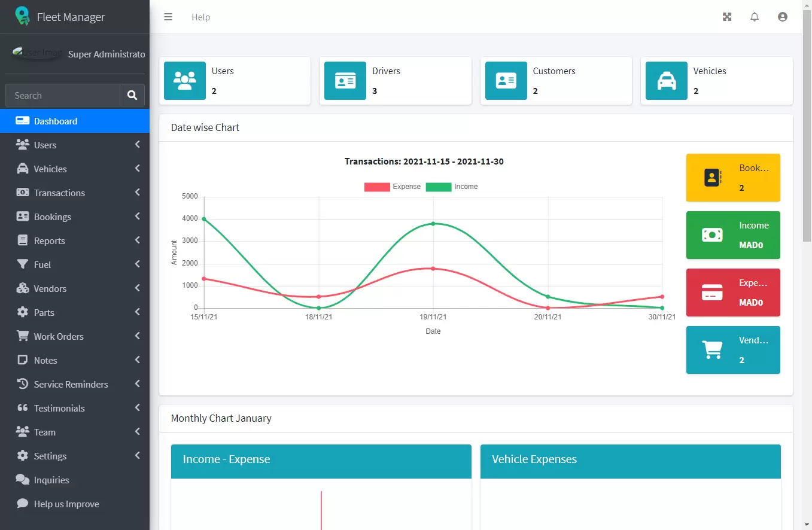Viewport: 812px width, 530px height.
Task: Toggle the Expense series in chart legend
Action: click(x=393, y=187)
